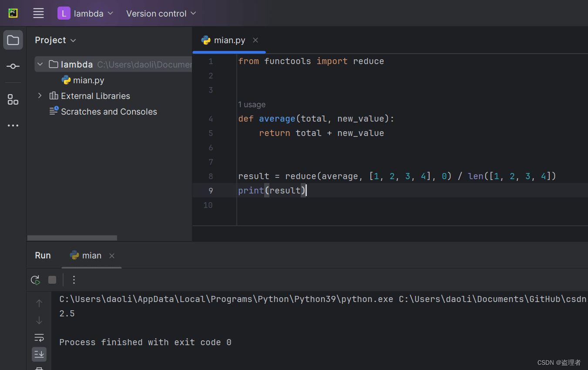Click the len call on line 8

(476, 176)
